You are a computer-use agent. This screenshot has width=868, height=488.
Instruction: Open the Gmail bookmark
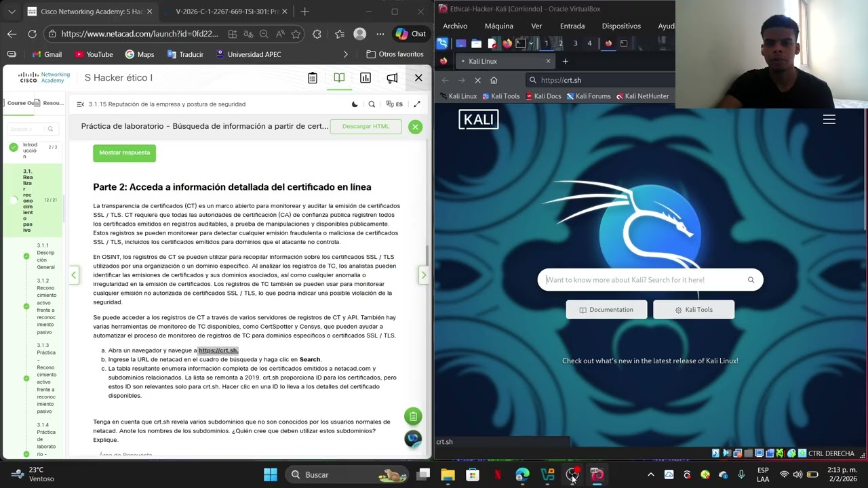(x=46, y=54)
